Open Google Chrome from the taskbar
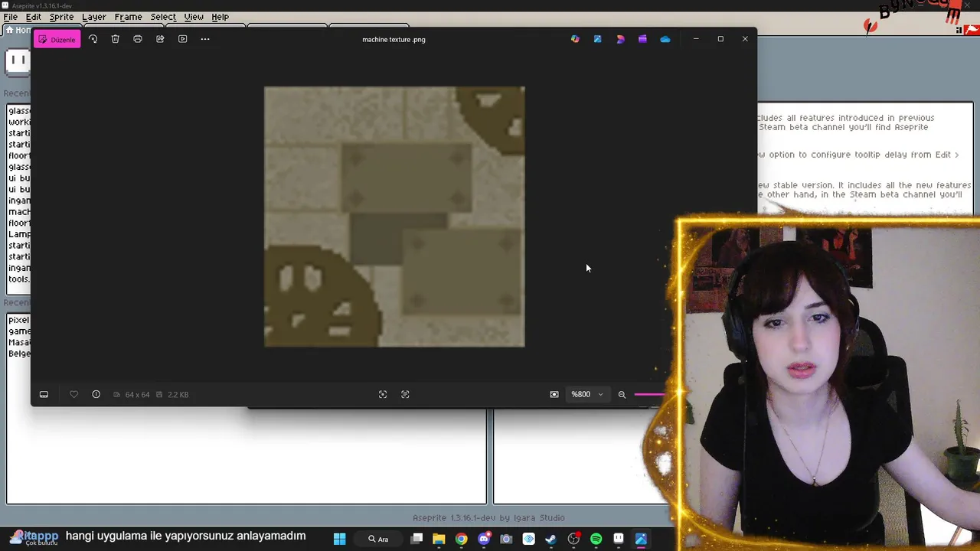980x551 pixels. [461, 539]
